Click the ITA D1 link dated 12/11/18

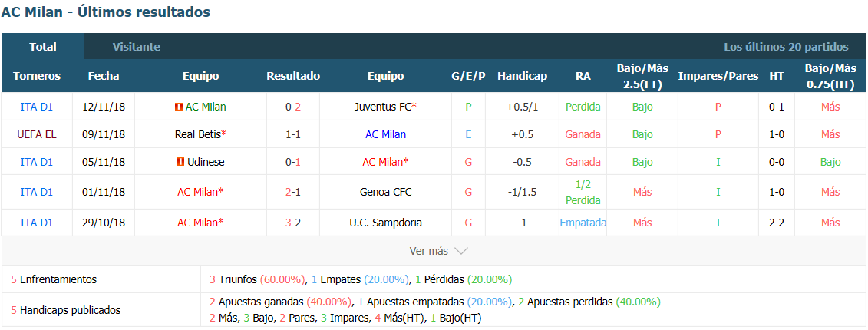pyautogui.click(x=37, y=107)
